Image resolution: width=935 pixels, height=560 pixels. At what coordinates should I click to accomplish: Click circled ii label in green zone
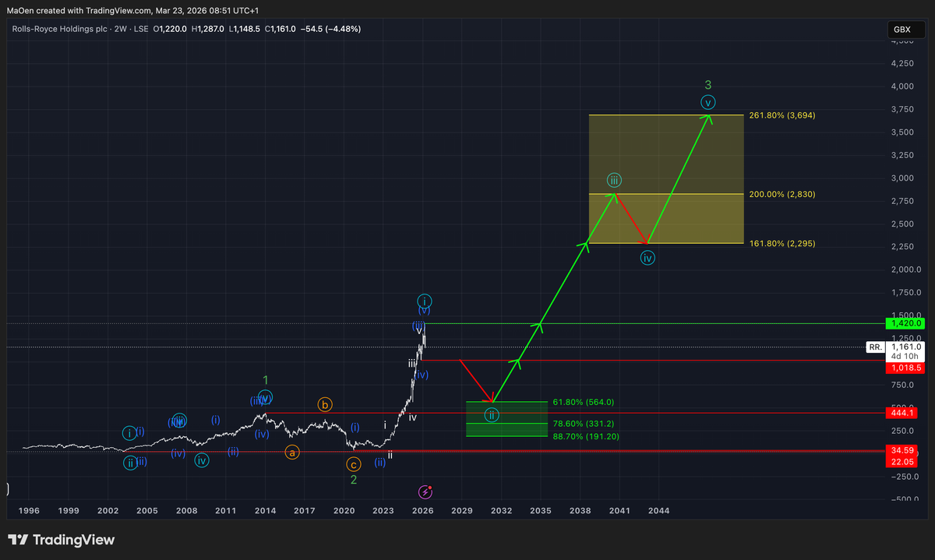point(492,414)
